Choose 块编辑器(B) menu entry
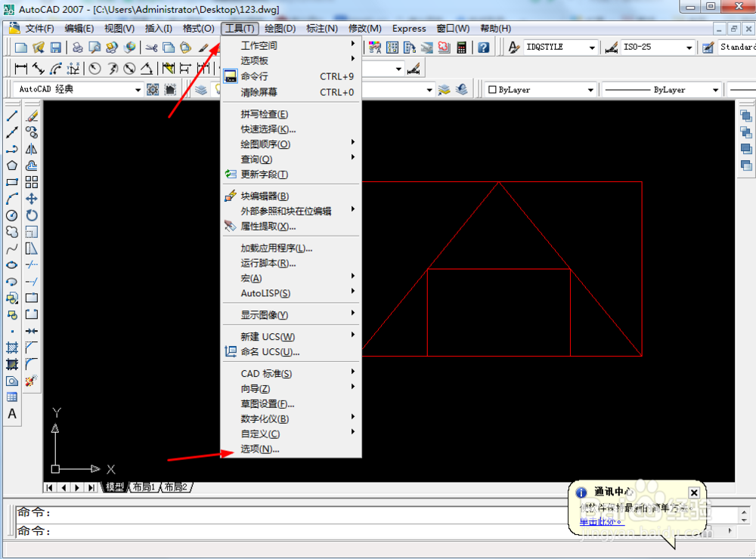 click(291, 196)
